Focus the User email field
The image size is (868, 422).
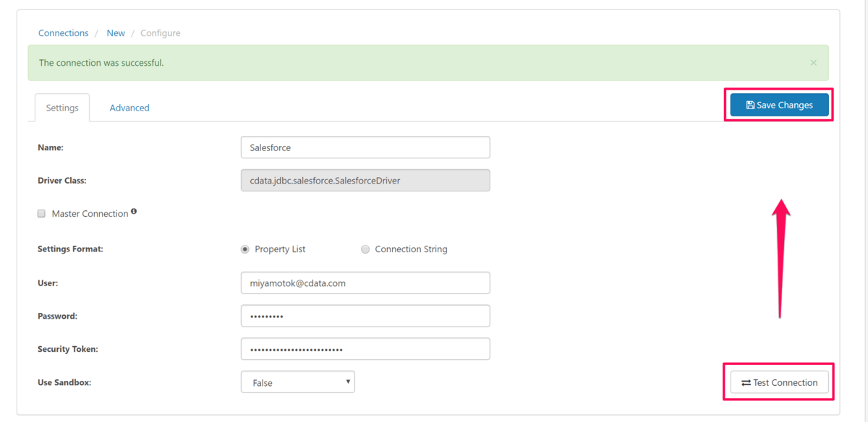pos(365,283)
